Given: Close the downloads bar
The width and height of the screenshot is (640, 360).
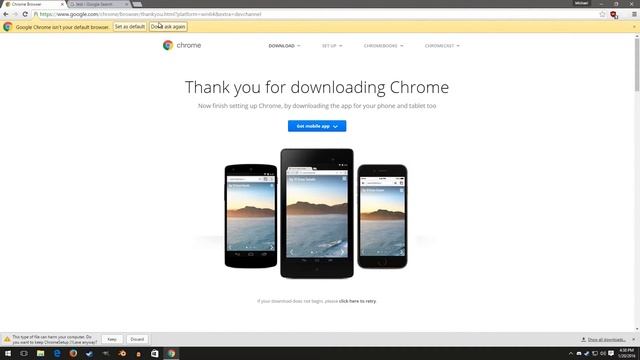Looking at the screenshot, I should coord(634,340).
